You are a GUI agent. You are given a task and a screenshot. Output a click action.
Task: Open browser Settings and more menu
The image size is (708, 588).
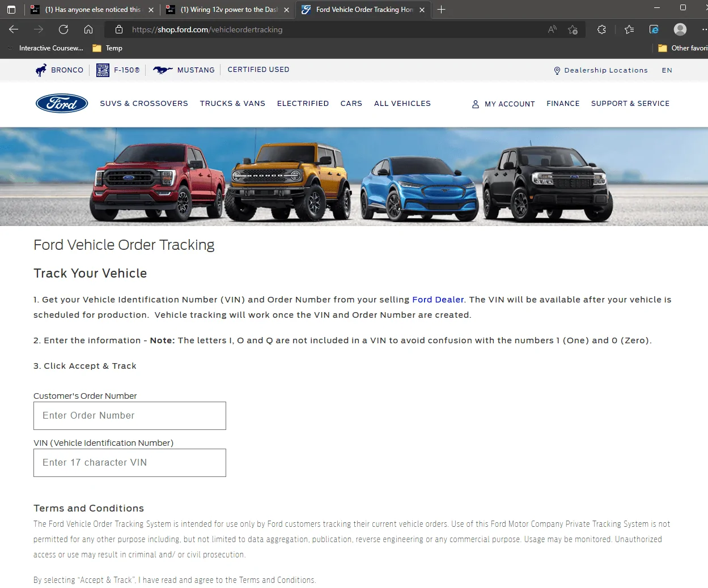pos(703,29)
